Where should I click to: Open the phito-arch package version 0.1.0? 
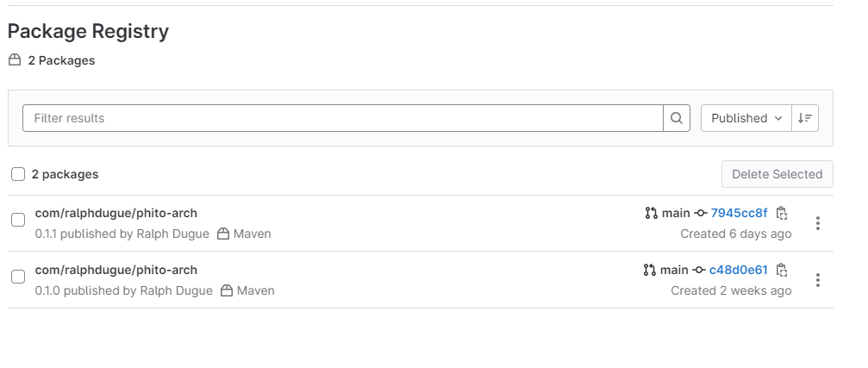[116, 270]
